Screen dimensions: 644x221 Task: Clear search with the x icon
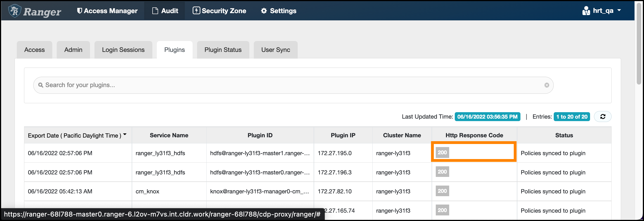546,85
